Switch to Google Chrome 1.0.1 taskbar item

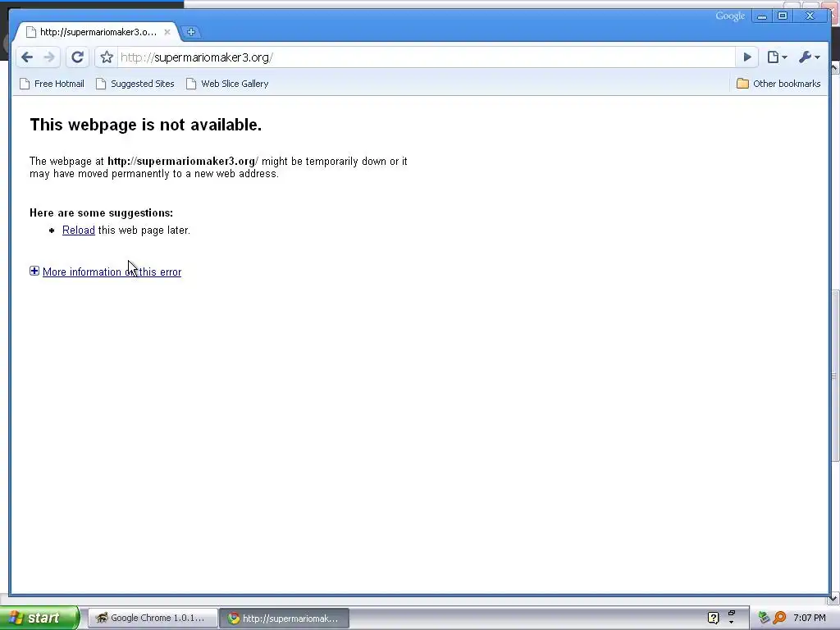(x=153, y=619)
